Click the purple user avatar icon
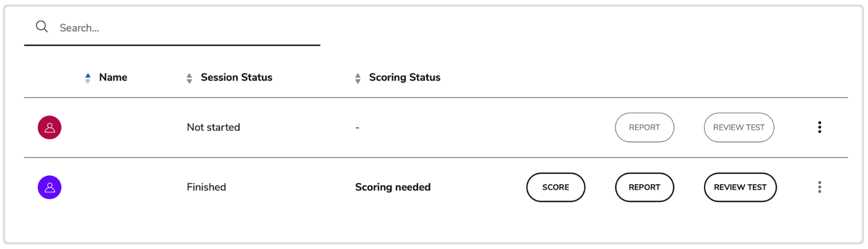Viewport: 868px width, 249px height. pos(50,187)
